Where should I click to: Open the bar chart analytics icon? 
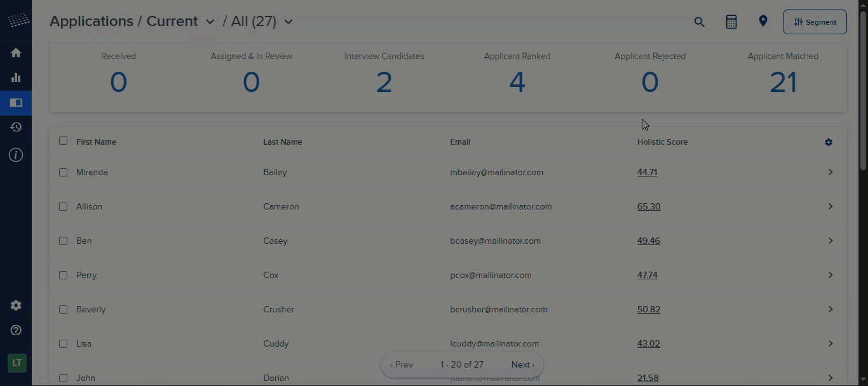coord(16,77)
